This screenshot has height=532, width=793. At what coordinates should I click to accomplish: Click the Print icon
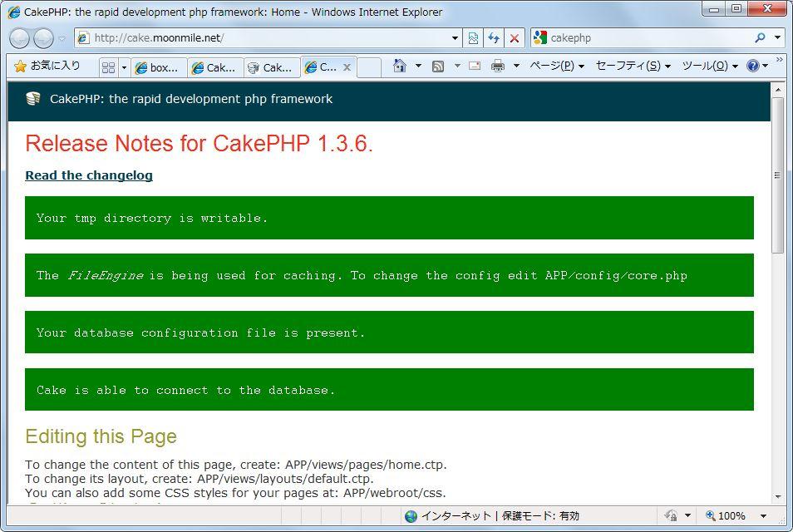coord(498,66)
